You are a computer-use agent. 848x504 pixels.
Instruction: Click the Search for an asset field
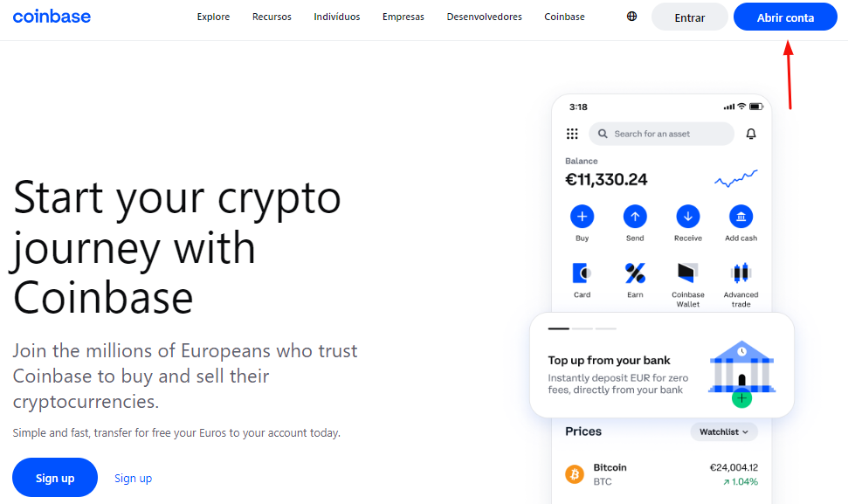[661, 134]
